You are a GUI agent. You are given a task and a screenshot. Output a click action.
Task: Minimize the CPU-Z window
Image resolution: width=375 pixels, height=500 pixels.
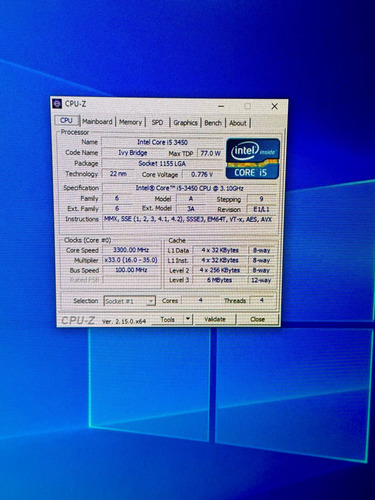click(221, 106)
